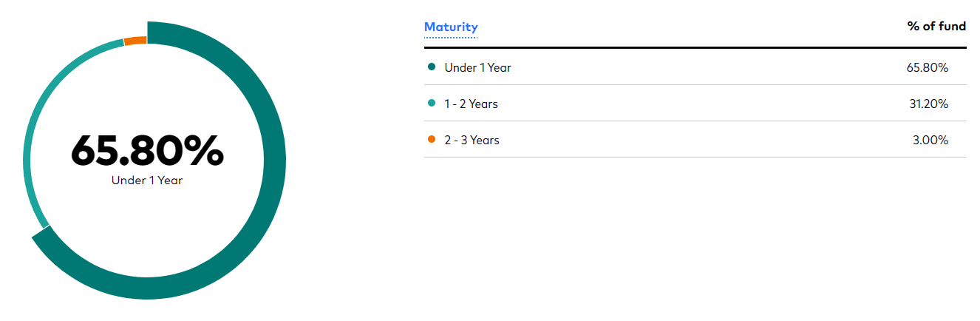Click the light teal 1 - 2 Years legend dot
980x321 pixels.
coord(432,103)
